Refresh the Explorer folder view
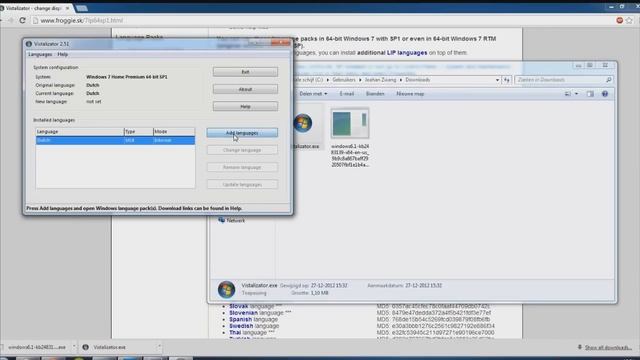640x360 pixels. pos(507,80)
